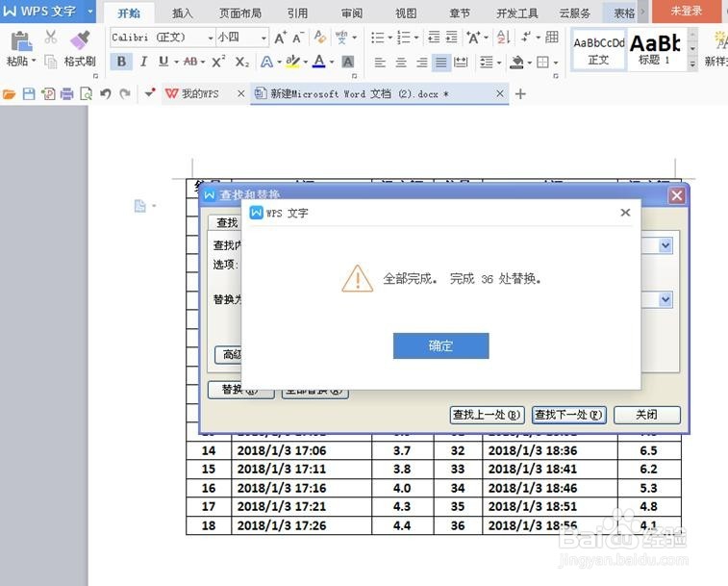Click the Copy icon
The height and width of the screenshot is (586, 728).
pos(50,61)
